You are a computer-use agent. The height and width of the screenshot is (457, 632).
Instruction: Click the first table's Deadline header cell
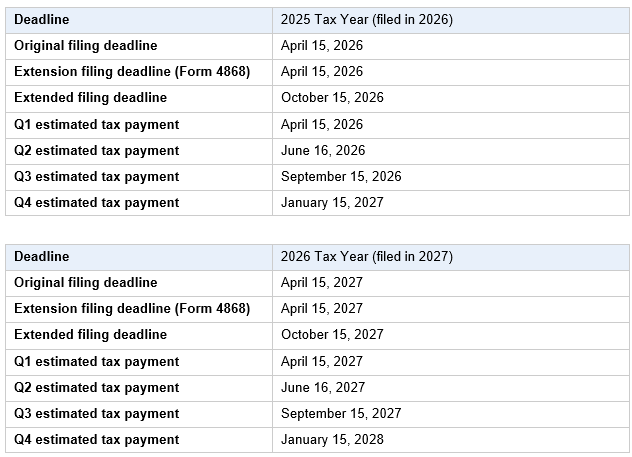pos(42,19)
